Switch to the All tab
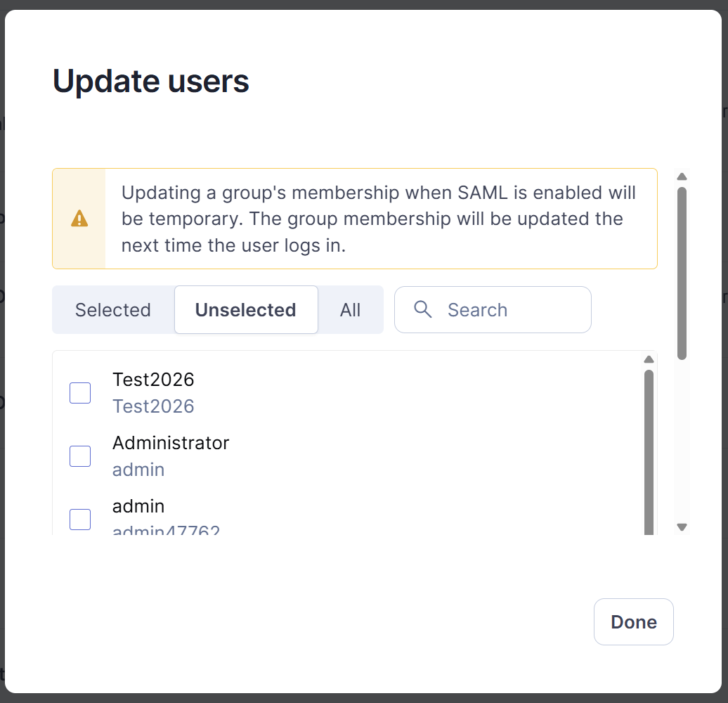Viewport: 728px width, 703px height. [350, 310]
